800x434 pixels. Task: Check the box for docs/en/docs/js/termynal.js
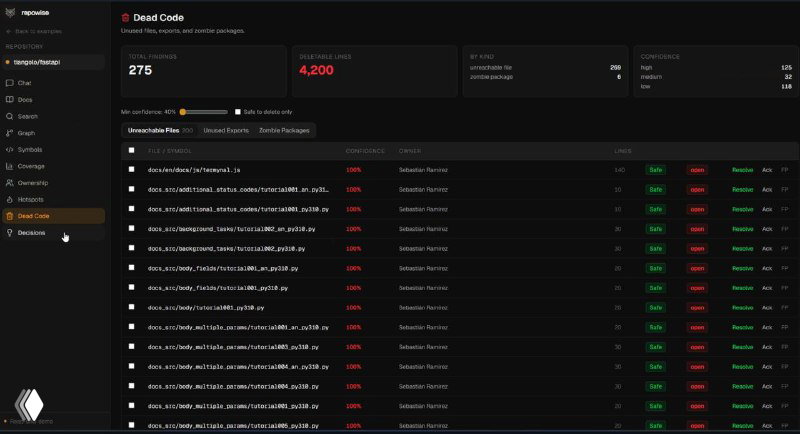click(132, 169)
